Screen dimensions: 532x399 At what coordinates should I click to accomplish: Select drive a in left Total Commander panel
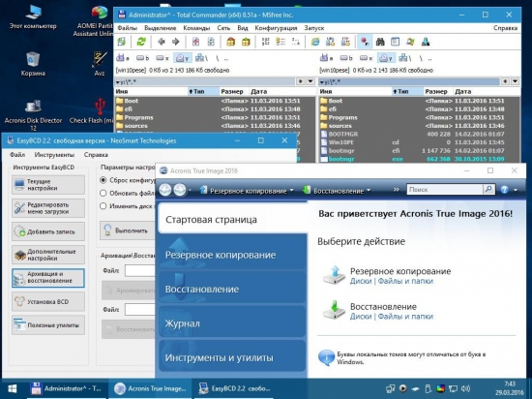(123, 58)
